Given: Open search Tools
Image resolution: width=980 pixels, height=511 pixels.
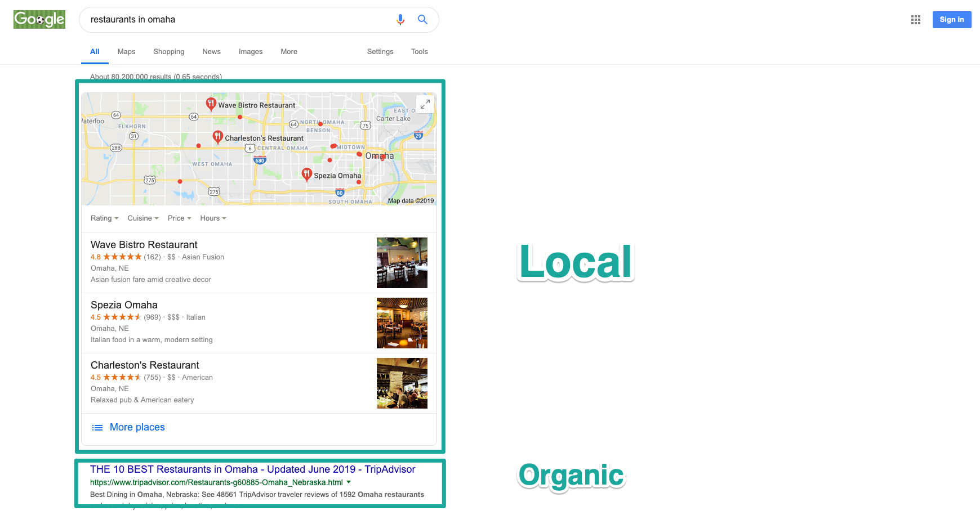Looking at the screenshot, I should pyautogui.click(x=420, y=51).
